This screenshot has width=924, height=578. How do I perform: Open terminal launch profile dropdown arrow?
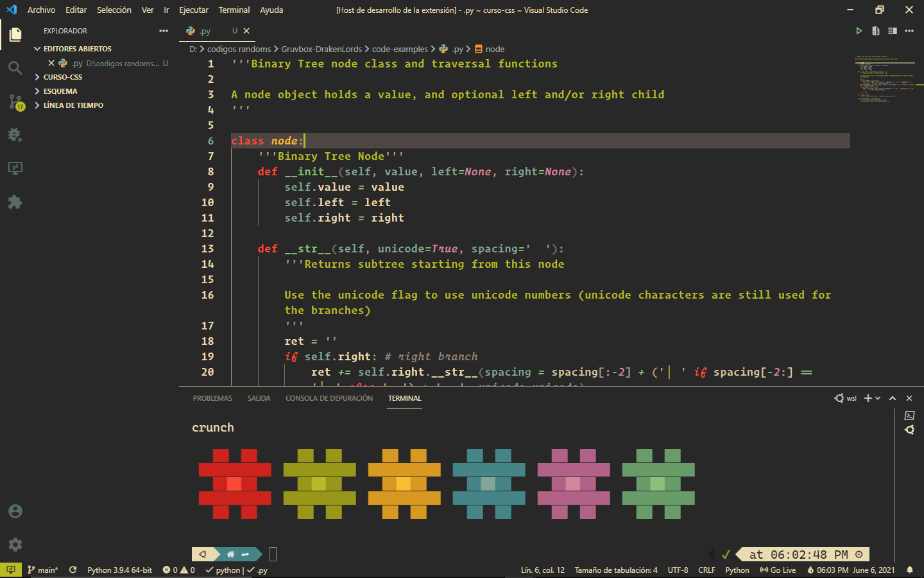click(878, 398)
